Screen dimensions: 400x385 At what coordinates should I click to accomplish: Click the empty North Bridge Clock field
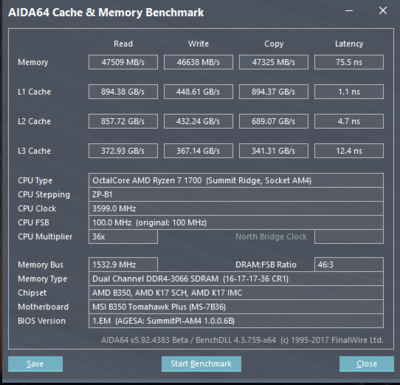[x=349, y=237]
